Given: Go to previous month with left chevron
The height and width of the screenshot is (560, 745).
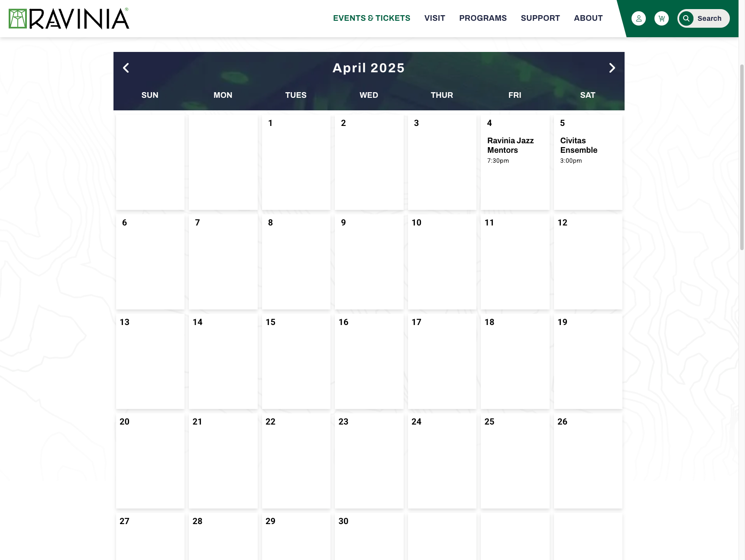Looking at the screenshot, I should pyautogui.click(x=126, y=68).
